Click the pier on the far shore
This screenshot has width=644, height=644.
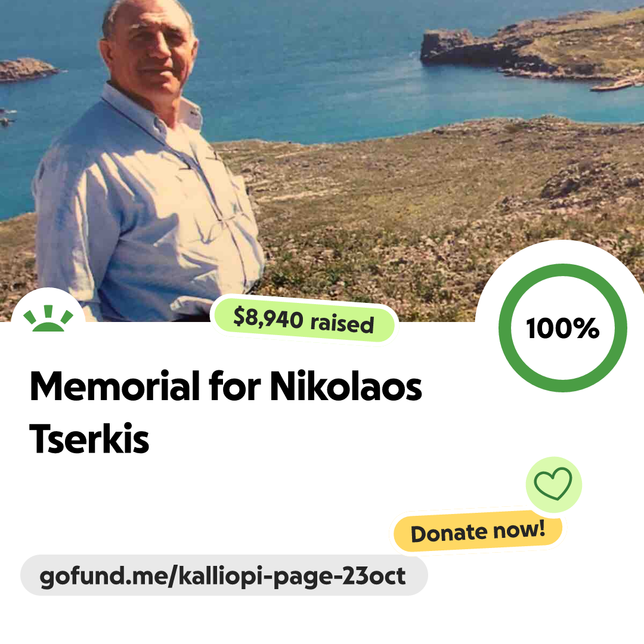[616, 85]
